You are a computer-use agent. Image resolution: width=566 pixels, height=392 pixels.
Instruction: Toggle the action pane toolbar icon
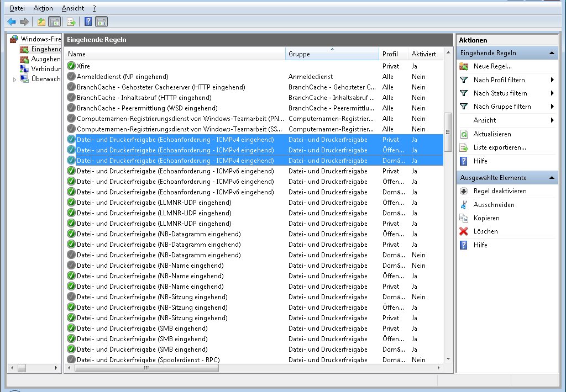point(101,22)
